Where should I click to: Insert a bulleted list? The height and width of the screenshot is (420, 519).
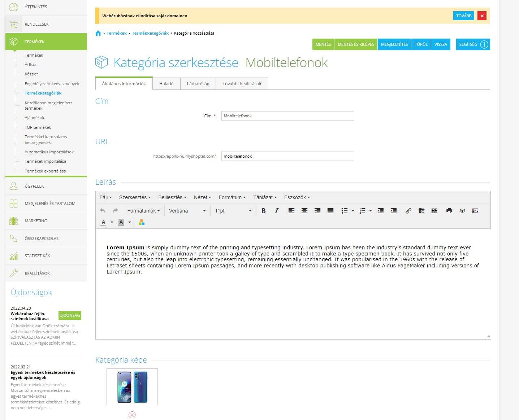click(x=345, y=211)
